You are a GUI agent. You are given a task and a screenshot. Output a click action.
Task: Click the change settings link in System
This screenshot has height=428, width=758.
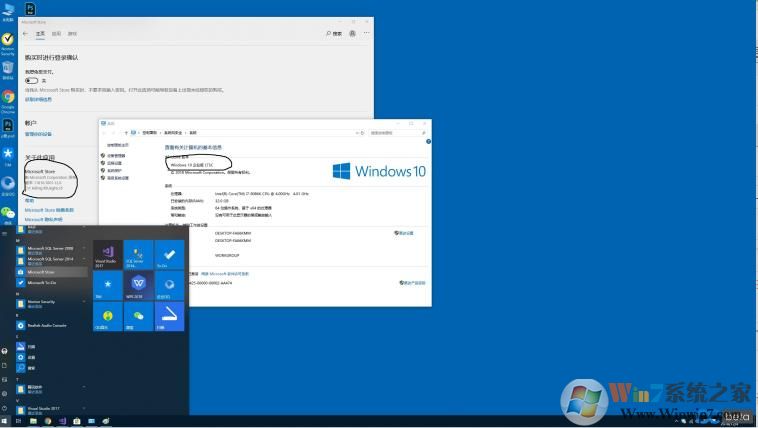[x=404, y=233]
